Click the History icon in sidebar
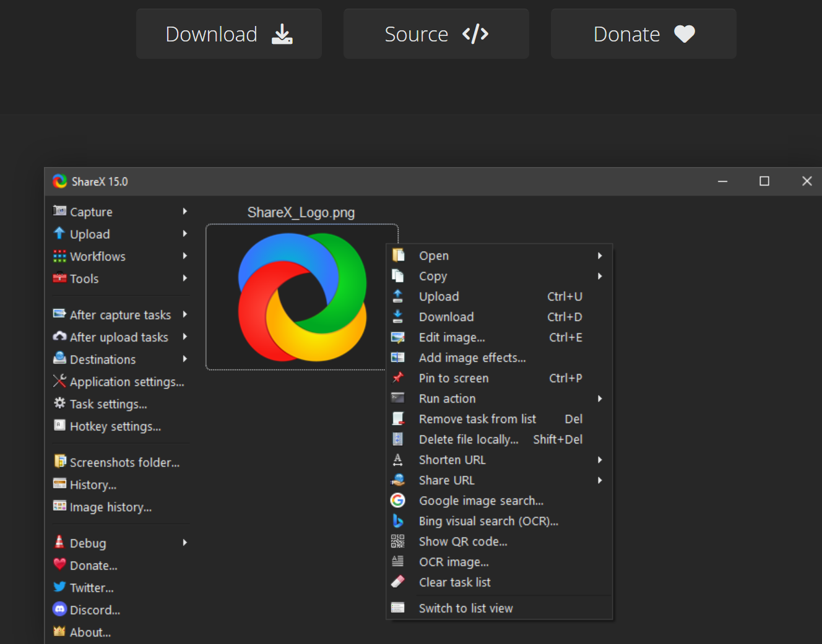Viewport: 822px width, 644px height. tap(59, 483)
